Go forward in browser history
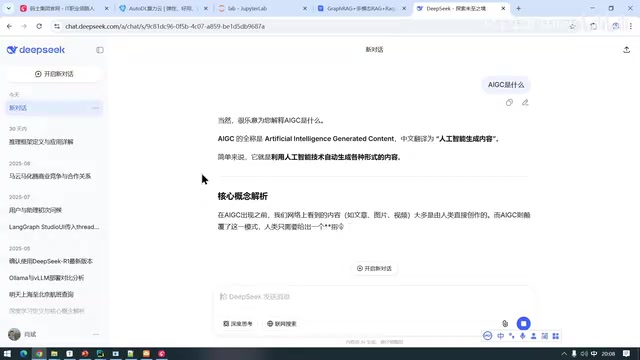This screenshot has height=360, width=640. 24,26
